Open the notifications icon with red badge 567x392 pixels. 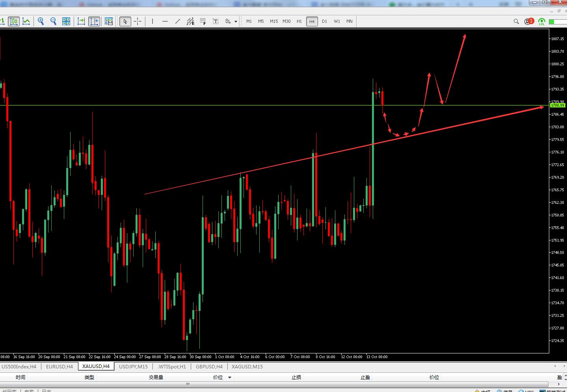pyautogui.click(x=529, y=21)
